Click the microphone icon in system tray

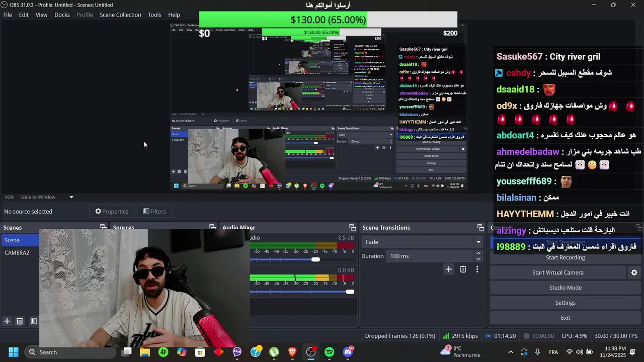click(538, 352)
